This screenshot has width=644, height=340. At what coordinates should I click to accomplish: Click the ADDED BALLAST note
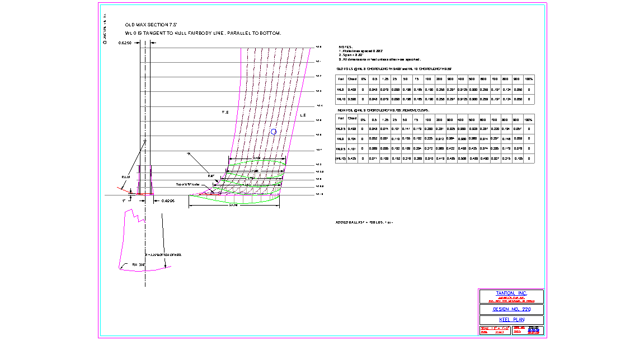click(x=364, y=222)
